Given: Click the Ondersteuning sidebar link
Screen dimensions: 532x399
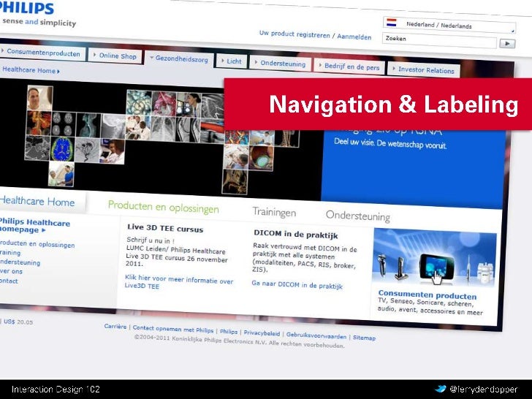Looking at the screenshot, I should (x=20, y=262).
